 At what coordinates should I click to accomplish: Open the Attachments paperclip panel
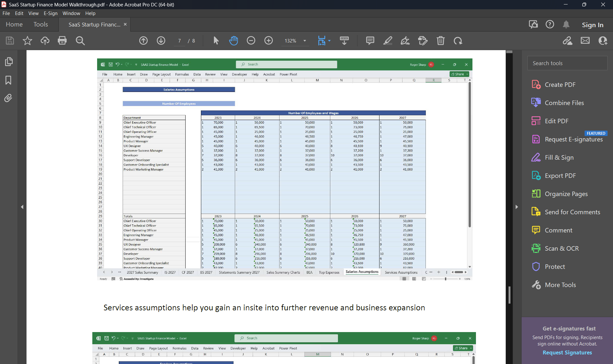tap(8, 98)
